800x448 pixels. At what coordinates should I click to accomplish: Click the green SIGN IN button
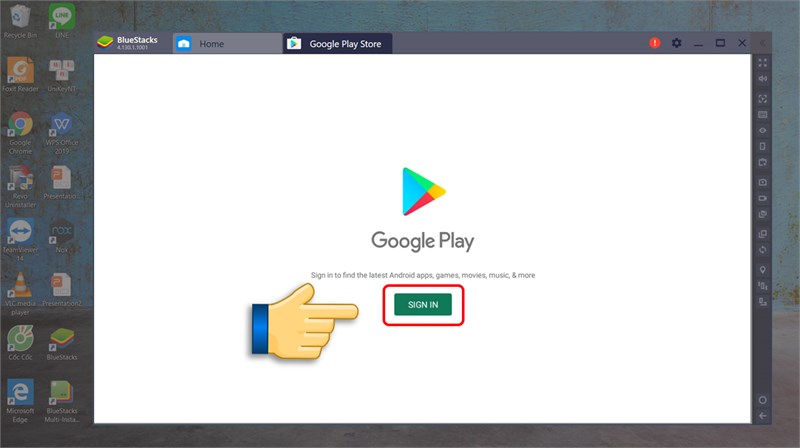(x=422, y=303)
